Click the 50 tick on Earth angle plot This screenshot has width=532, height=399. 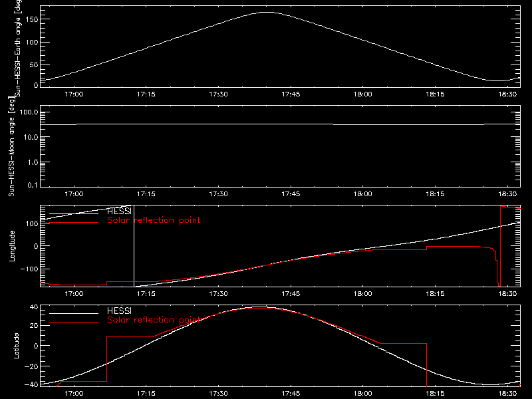tap(34, 65)
